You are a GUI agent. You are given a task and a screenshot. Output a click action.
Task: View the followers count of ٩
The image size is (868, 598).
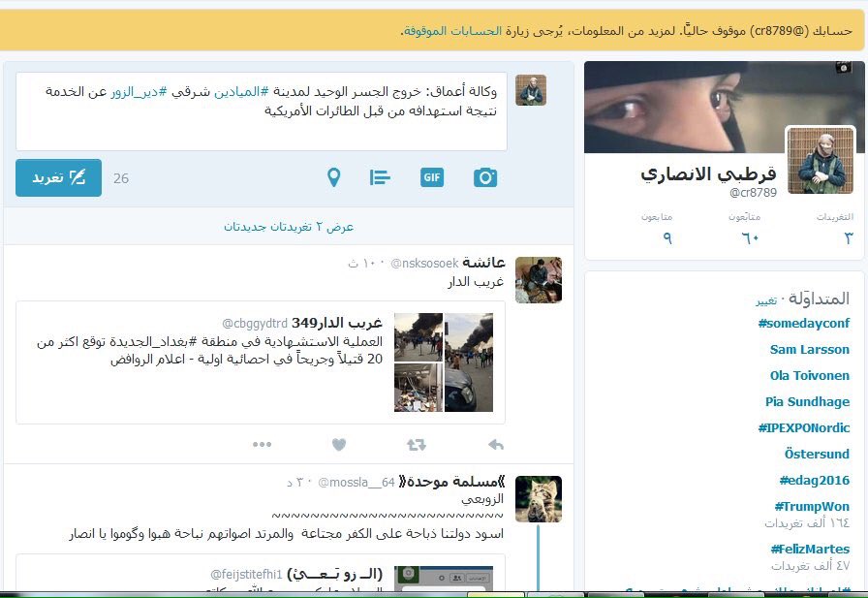coord(657,228)
